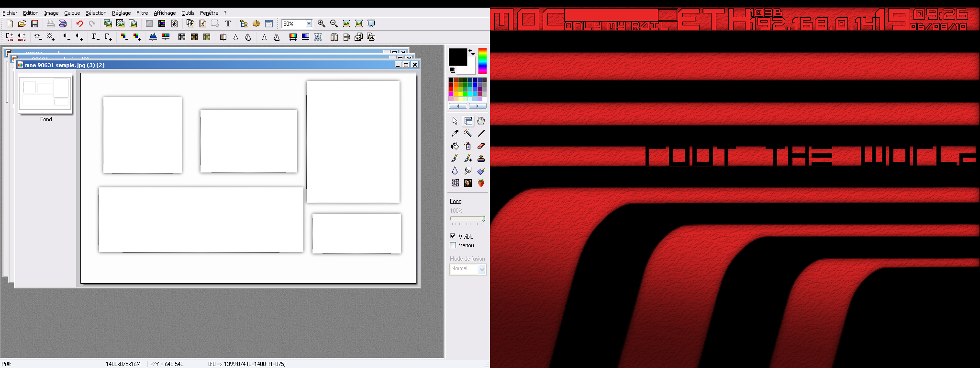Select the arrow selection tool
980x368 pixels.
(455, 121)
